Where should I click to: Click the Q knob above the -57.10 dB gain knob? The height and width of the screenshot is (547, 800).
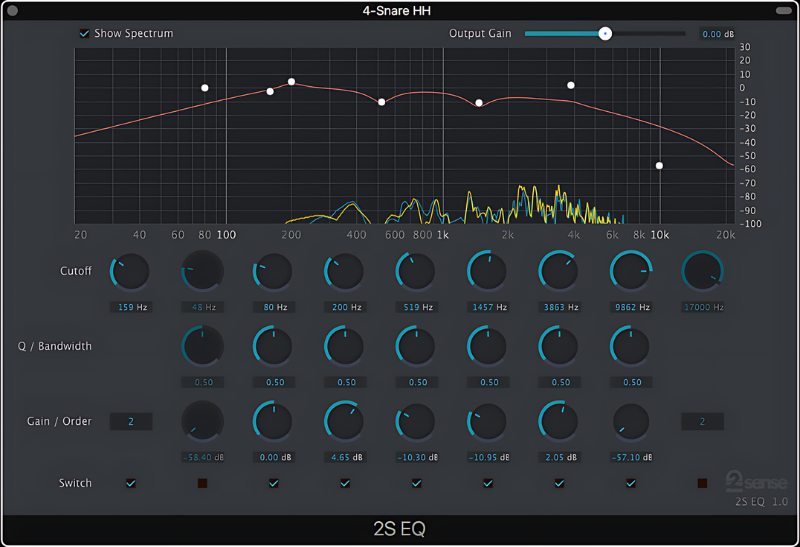tap(631, 346)
